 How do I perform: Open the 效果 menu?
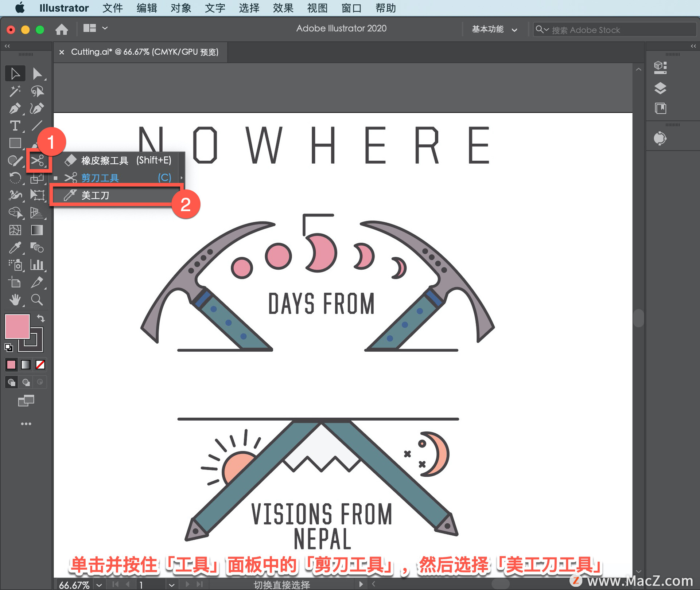pos(283,8)
